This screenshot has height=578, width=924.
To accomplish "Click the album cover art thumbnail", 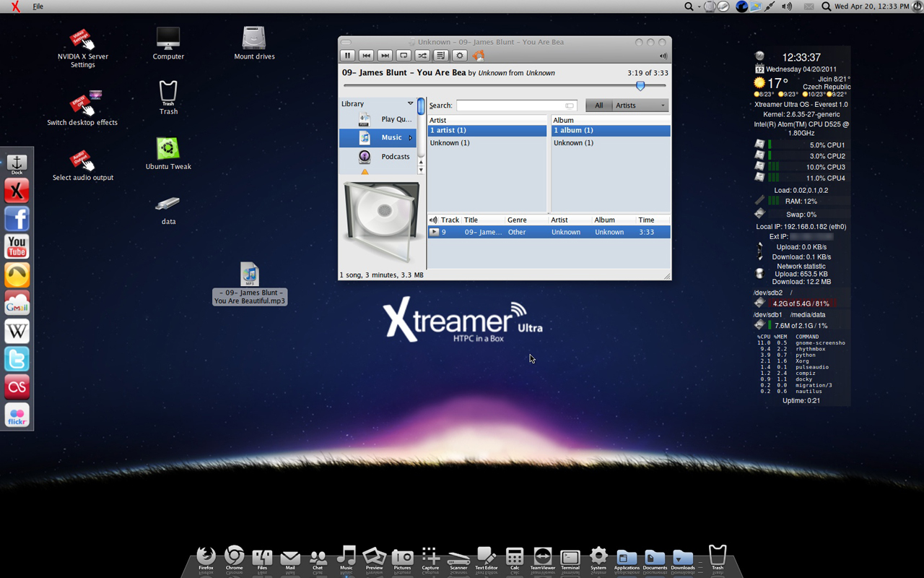I will tap(380, 221).
